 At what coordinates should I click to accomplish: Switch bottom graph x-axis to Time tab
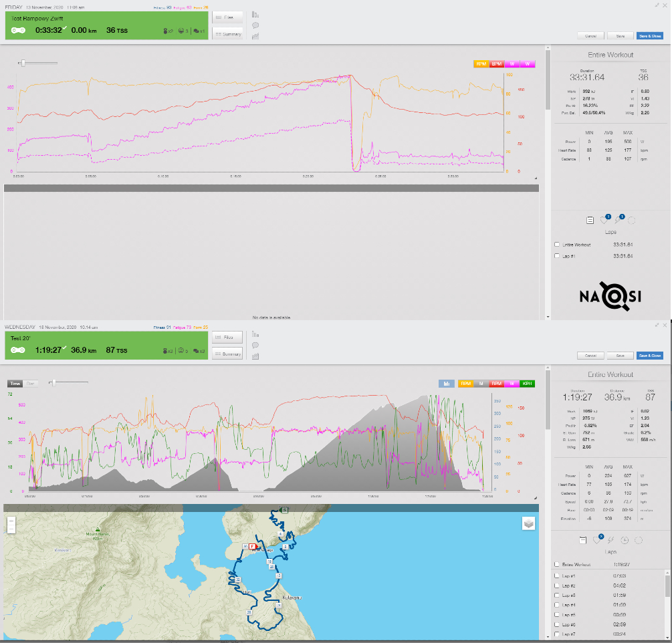pos(15,384)
